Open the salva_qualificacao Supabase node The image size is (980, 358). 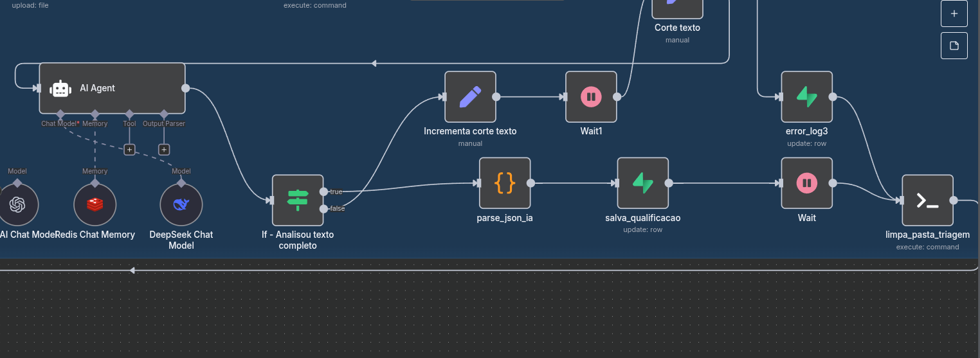pos(642,183)
